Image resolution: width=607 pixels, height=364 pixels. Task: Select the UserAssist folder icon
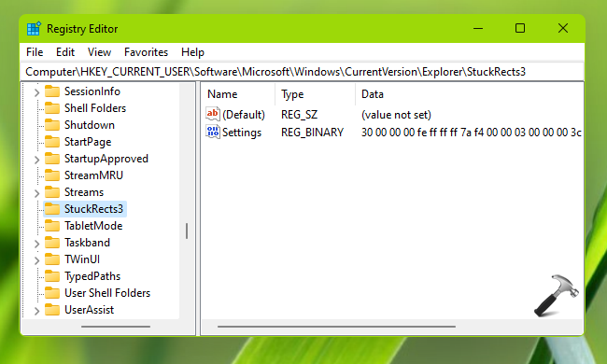click(52, 310)
